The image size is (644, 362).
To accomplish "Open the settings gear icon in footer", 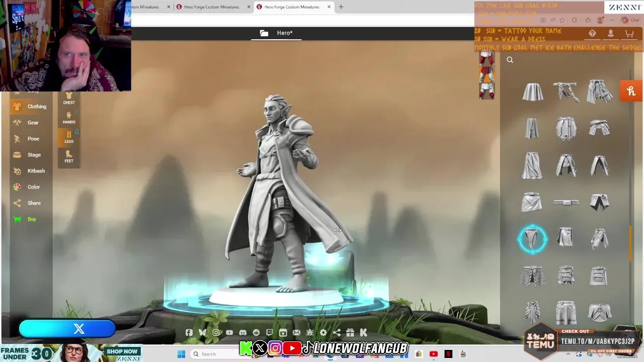I will pyautogui.click(x=323, y=332).
